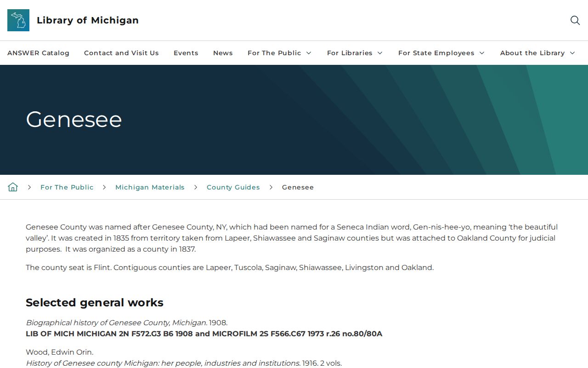Follow Michigan Materials breadcrumb link

click(x=150, y=187)
